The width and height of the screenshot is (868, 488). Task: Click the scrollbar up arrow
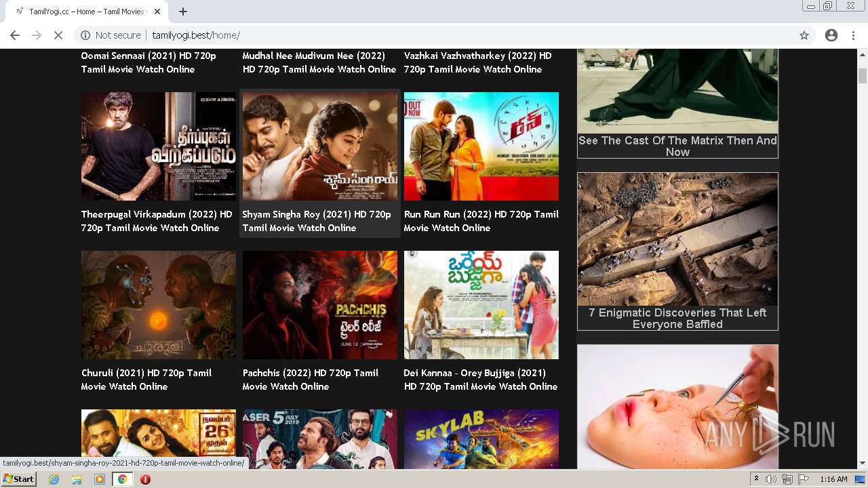(x=863, y=55)
